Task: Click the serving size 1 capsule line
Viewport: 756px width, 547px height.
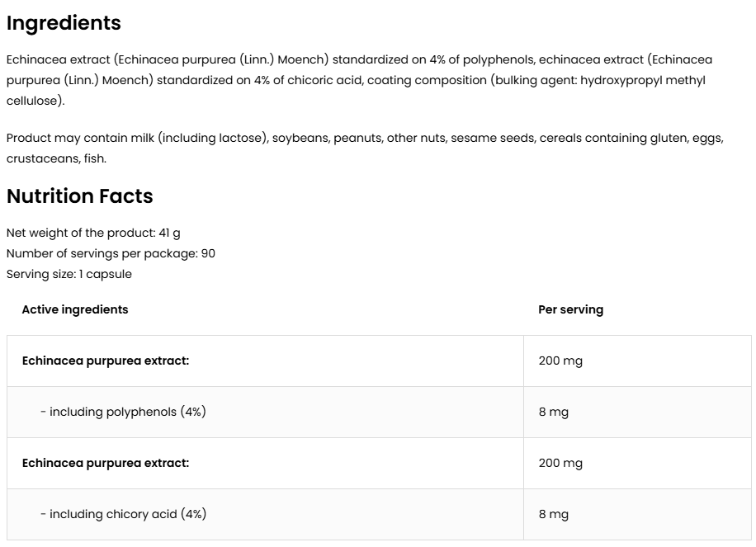Action: click(69, 274)
